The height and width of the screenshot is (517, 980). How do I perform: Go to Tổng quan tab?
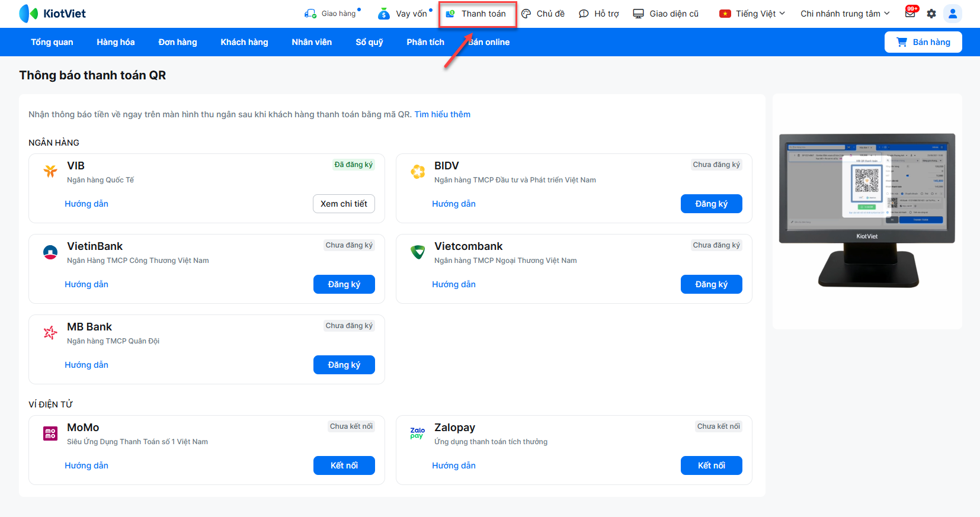coord(52,42)
